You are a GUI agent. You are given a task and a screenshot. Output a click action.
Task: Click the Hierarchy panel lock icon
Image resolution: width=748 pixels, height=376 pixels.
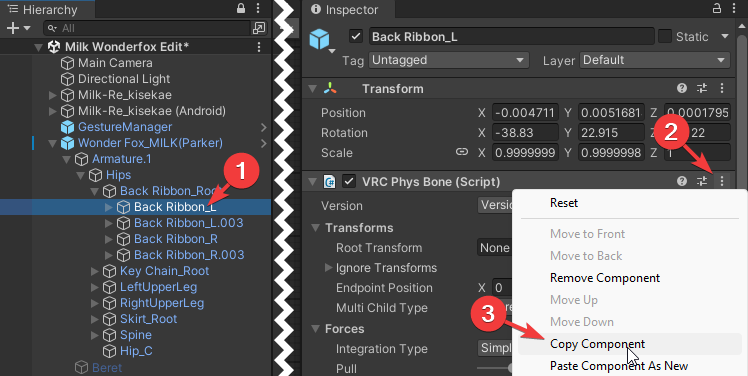click(x=241, y=9)
